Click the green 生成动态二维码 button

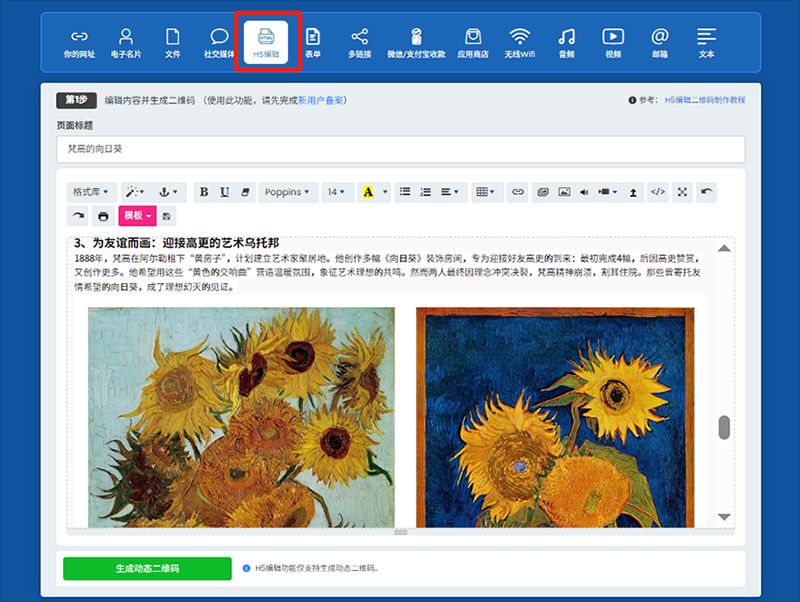(147, 568)
